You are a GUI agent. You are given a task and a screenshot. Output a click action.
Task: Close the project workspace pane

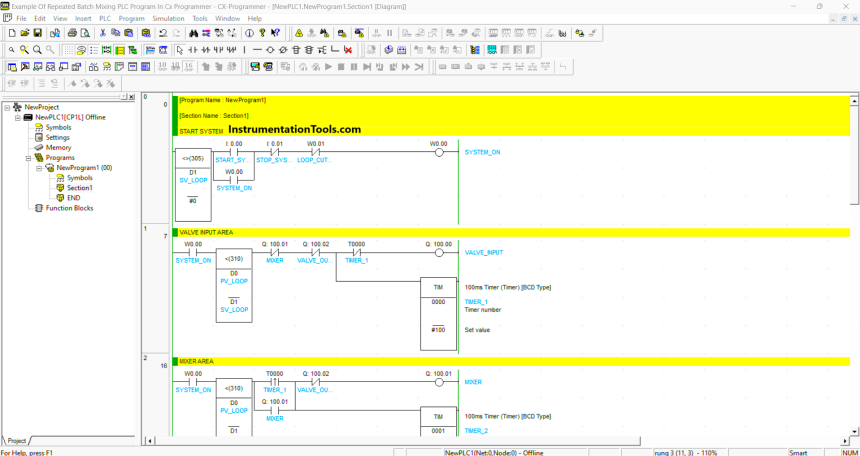click(132, 97)
